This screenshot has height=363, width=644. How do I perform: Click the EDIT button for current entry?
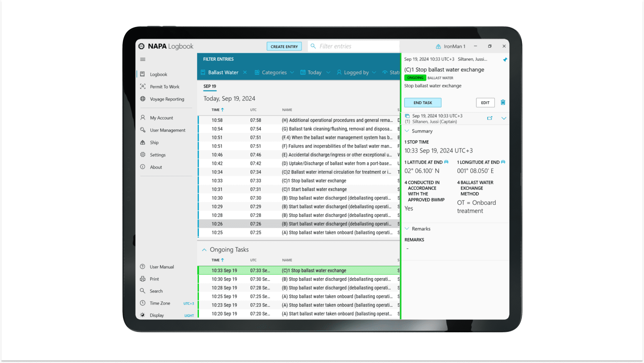click(x=485, y=102)
